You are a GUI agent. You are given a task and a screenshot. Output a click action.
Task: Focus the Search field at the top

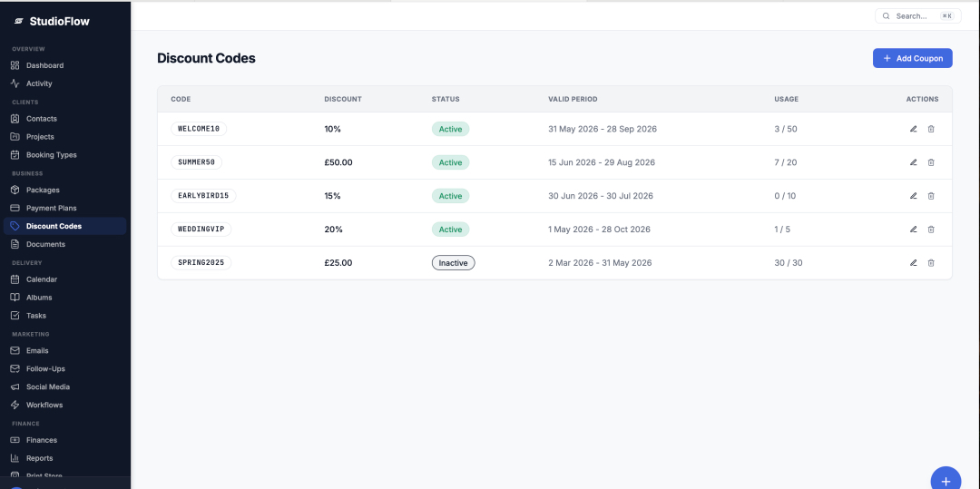click(x=917, y=16)
